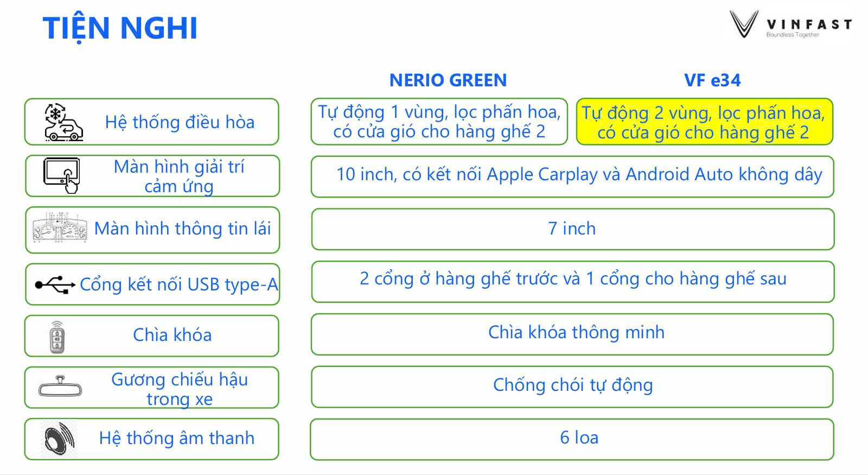Click the '2 cổng ở hàng ghế trước' box
The height and width of the screenshot is (475, 868).
coord(572,281)
